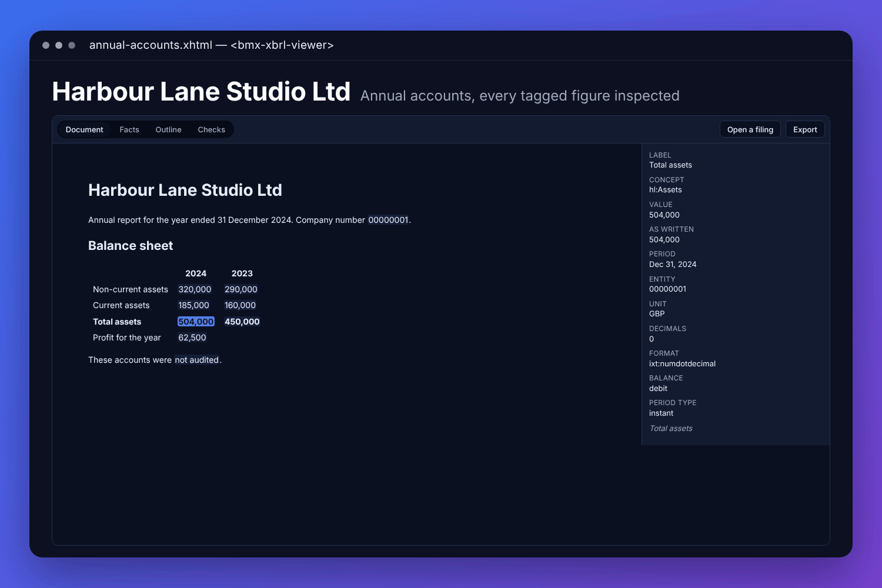The width and height of the screenshot is (882, 588).
Task: Click the hl:Assets concept value
Action: click(x=666, y=190)
